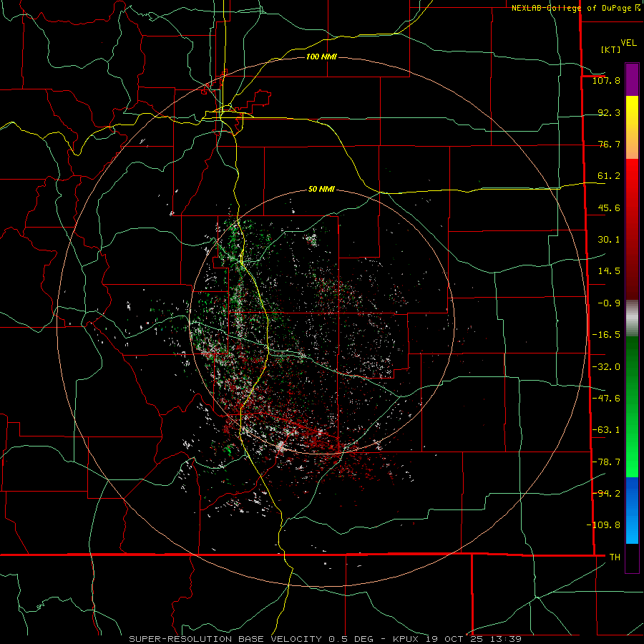
Task: Click the 76.7 velocity scale value
Action: pos(609,144)
